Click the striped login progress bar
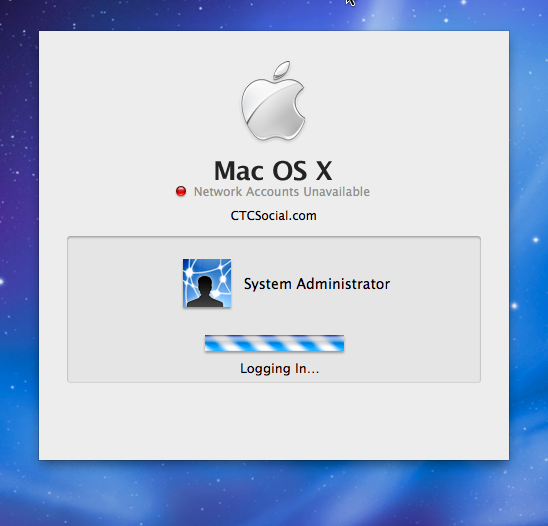This screenshot has height=526, width=548. point(274,343)
